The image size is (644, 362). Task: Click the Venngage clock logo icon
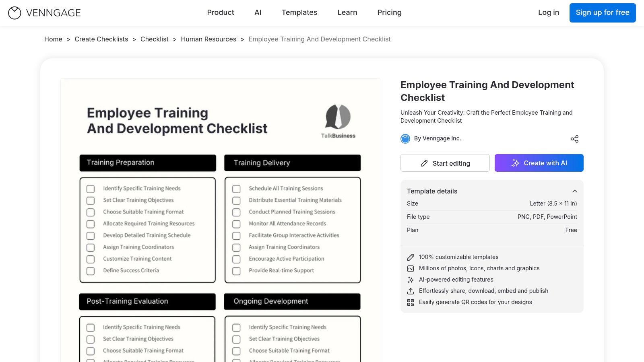click(14, 13)
